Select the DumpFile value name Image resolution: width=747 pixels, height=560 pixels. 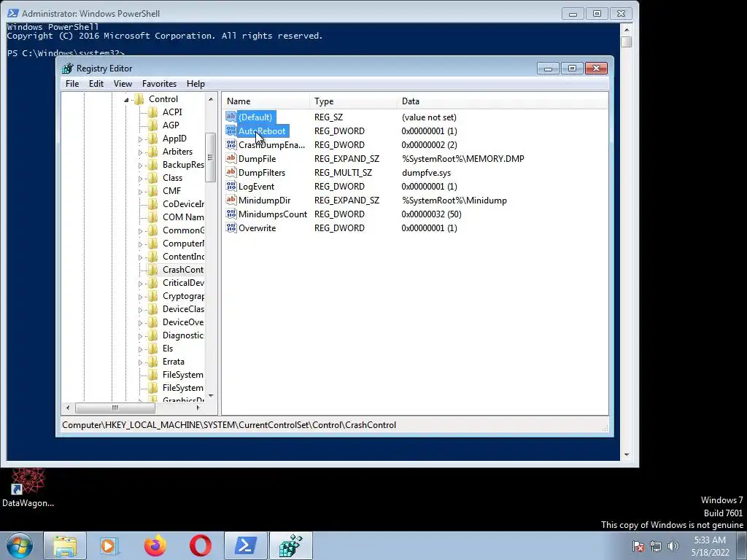coord(258,158)
